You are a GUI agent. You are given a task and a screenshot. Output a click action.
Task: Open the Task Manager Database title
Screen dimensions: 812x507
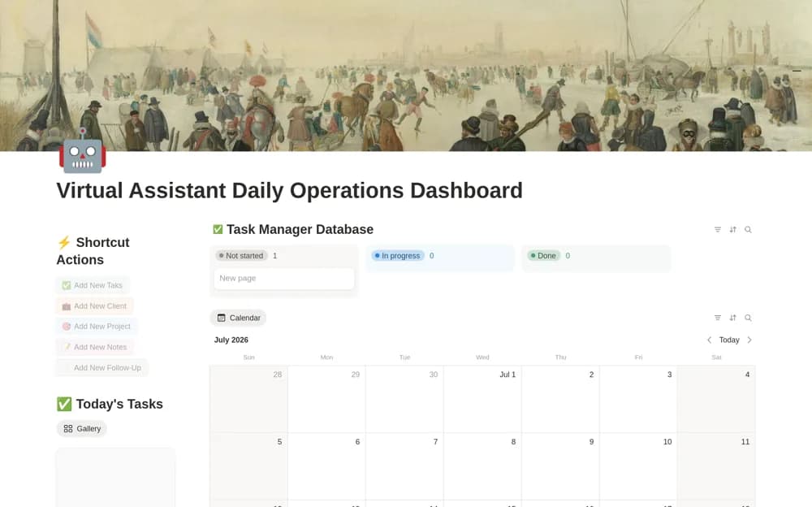point(300,229)
